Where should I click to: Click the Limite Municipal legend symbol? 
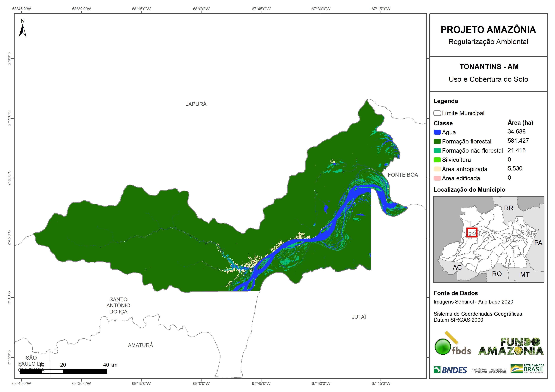(x=437, y=113)
